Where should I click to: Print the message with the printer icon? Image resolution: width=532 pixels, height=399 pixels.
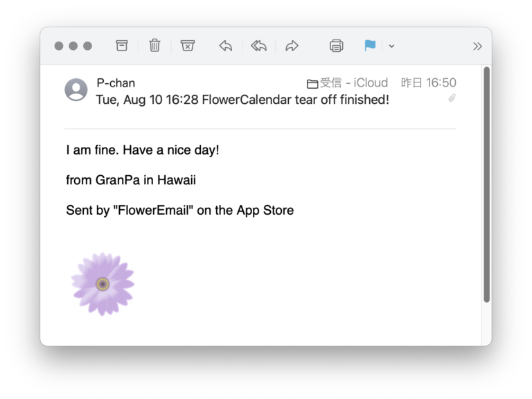tap(336, 46)
